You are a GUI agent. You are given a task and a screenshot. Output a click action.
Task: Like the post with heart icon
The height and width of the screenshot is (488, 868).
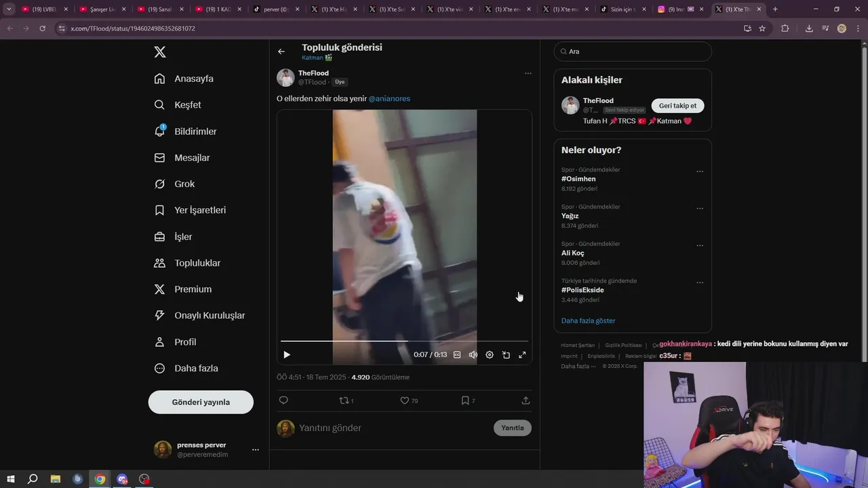point(405,401)
